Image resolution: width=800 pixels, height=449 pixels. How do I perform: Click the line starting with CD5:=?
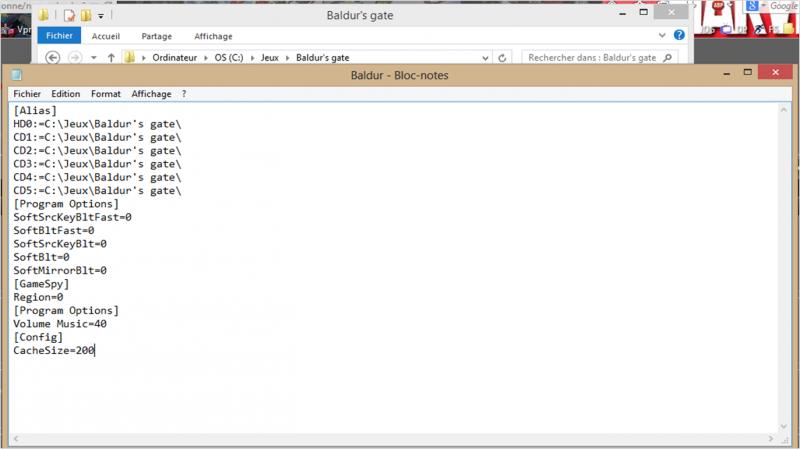[97, 190]
